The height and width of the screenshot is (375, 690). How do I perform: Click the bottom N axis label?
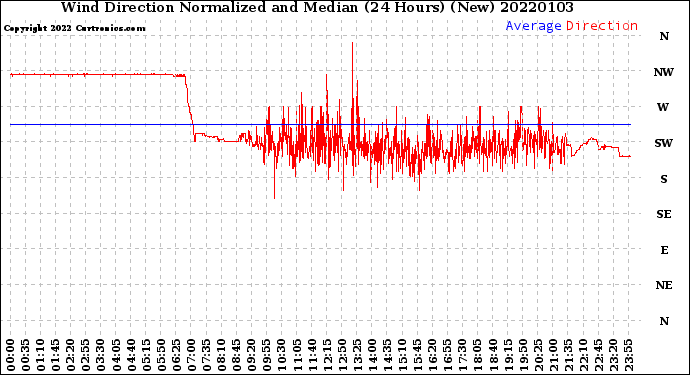664,321
